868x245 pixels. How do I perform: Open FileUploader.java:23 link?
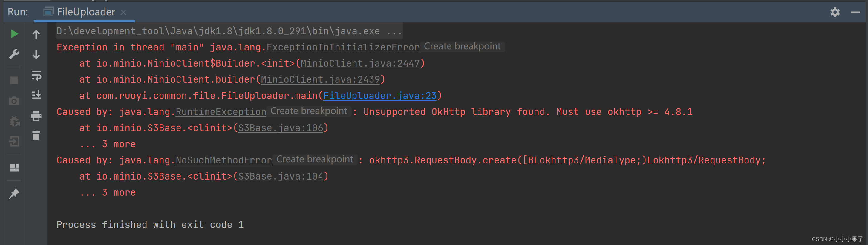[x=380, y=96]
